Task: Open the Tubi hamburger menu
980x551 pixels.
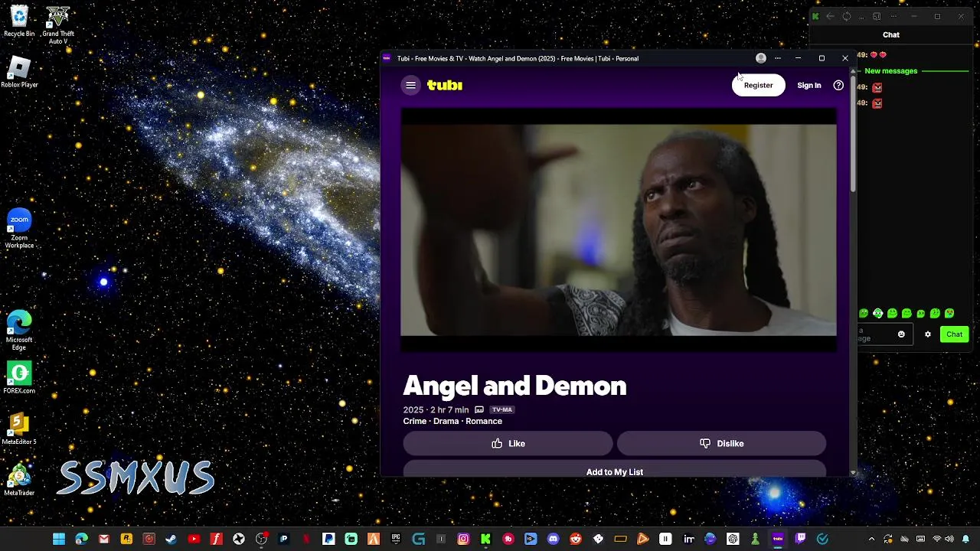Action: [411, 85]
